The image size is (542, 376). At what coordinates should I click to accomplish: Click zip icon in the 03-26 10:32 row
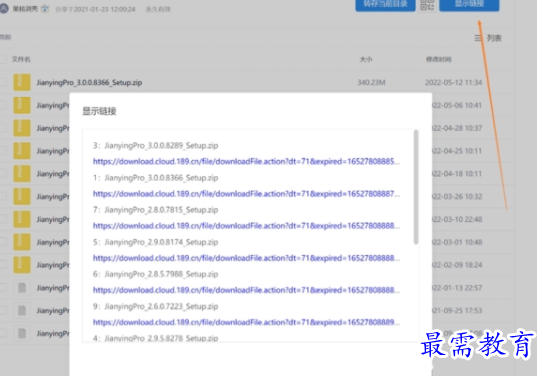coord(22,196)
